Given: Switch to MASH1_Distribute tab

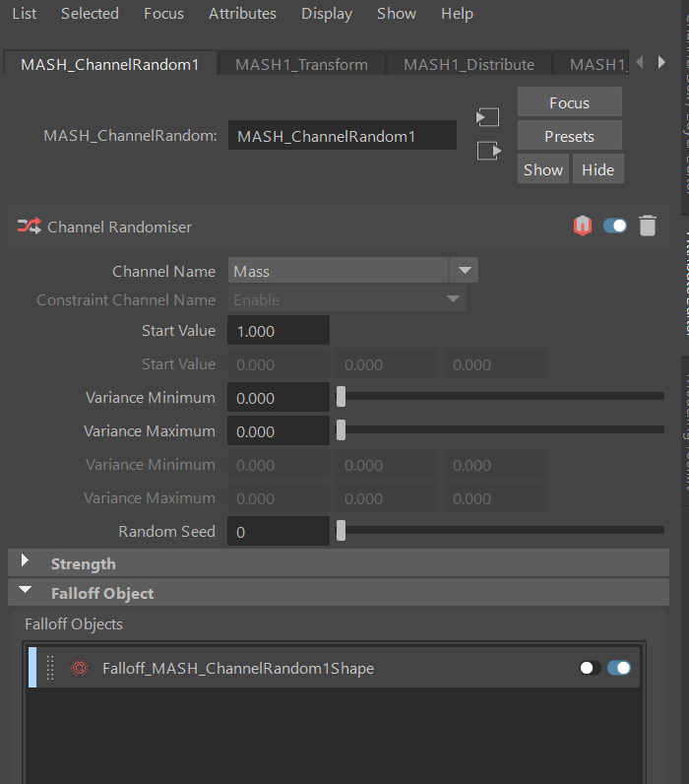Looking at the screenshot, I should [470, 64].
